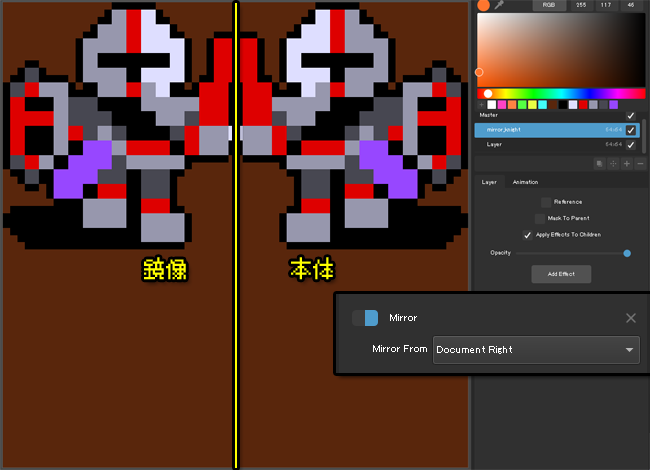
Task: Select the dark brown palette swatch
Action: tap(553, 105)
